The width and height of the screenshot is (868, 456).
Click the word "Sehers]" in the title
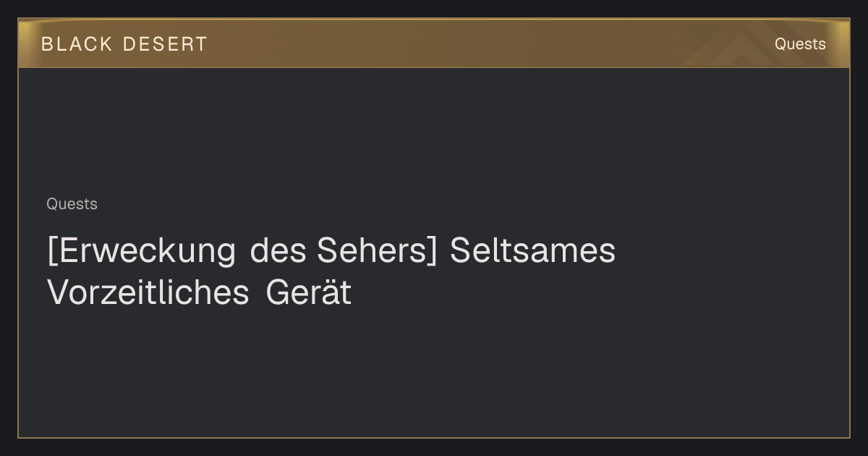click(x=376, y=251)
